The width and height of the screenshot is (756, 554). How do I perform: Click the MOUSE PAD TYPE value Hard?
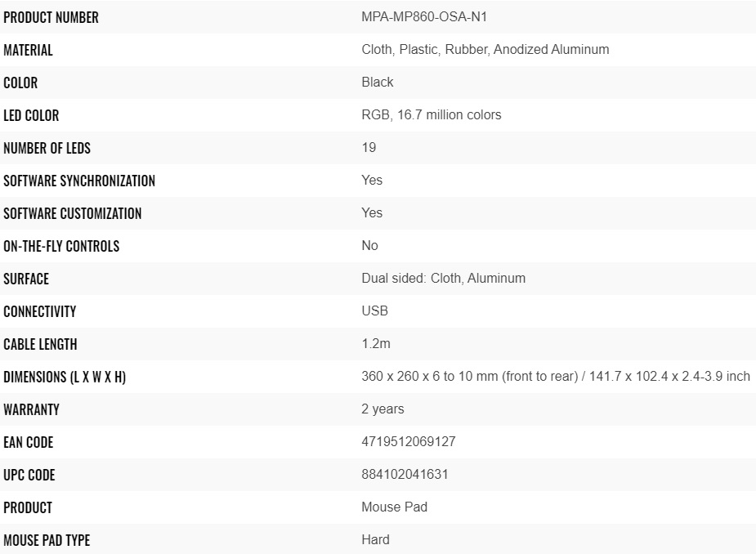(x=375, y=539)
